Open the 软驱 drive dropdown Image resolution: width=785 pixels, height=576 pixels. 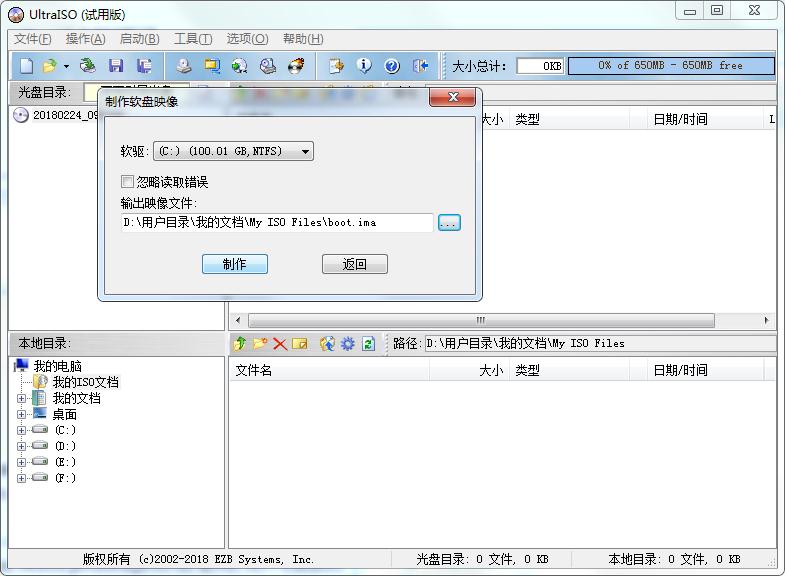233,151
